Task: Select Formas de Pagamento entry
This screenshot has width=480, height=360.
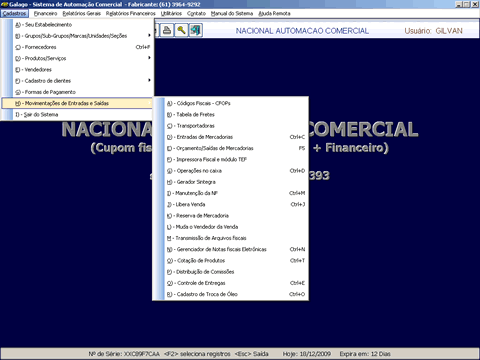Action: point(78,92)
